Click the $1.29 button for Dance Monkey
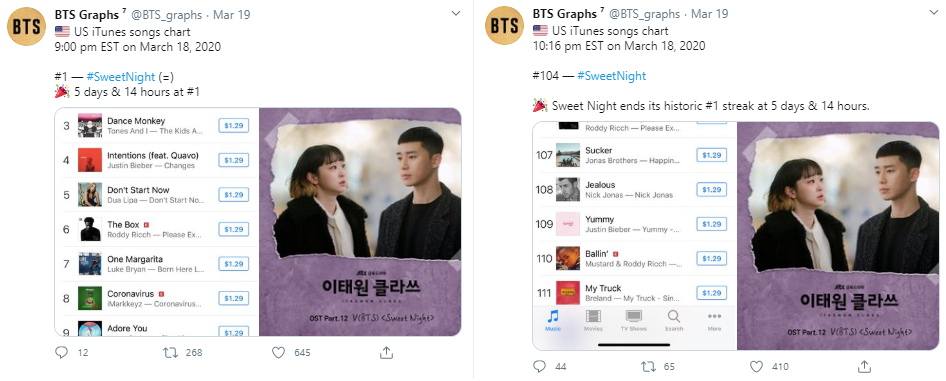Viewport: 946px width, 381px height. [233, 125]
